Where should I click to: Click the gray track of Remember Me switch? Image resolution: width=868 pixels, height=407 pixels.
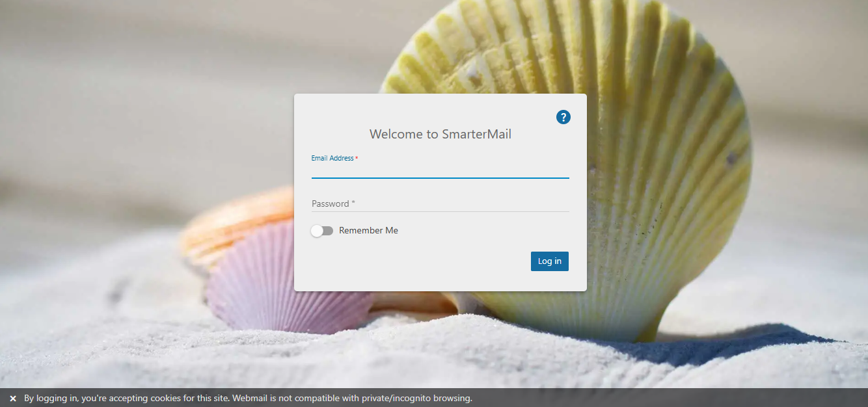click(328, 231)
